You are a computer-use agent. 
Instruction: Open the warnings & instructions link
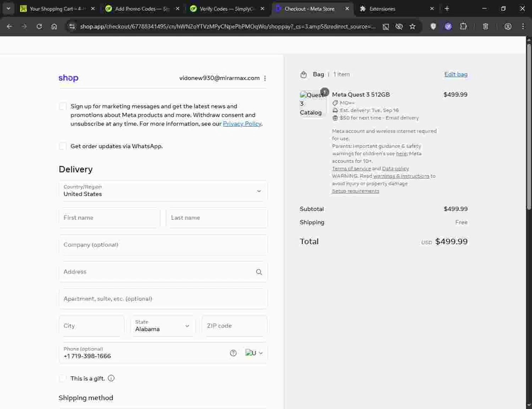(x=401, y=176)
